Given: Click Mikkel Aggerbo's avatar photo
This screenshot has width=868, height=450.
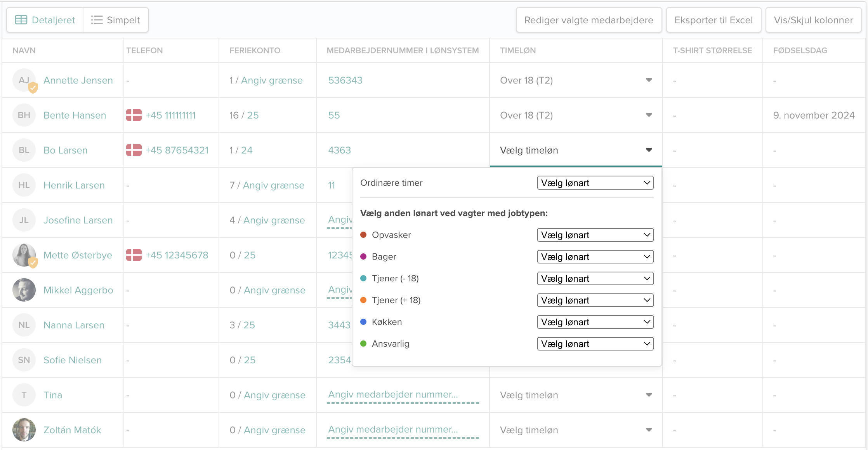Looking at the screenshot, I should click(24, 290).
